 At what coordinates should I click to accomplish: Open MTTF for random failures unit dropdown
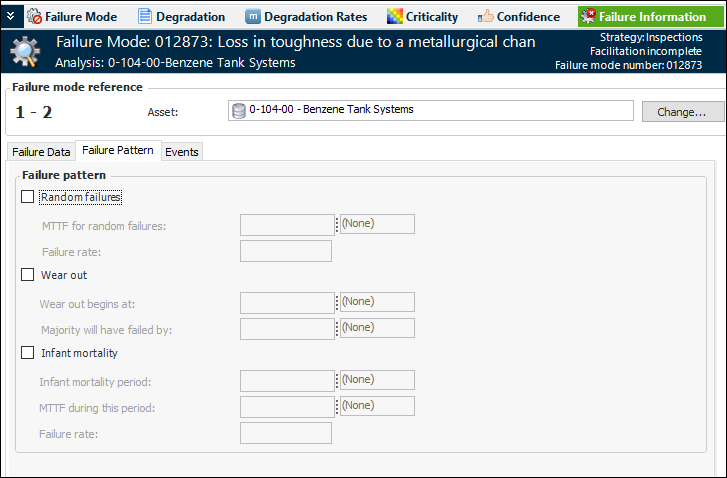coord(377,224)
